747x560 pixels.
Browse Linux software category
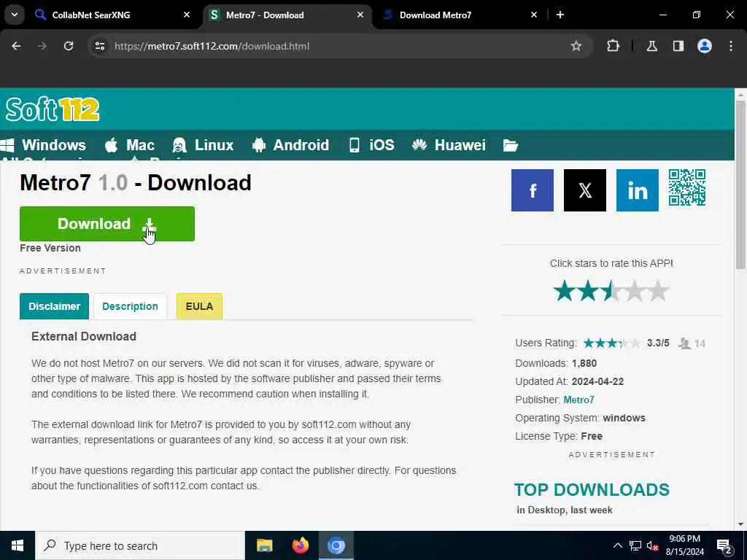(x=203, y=145)
